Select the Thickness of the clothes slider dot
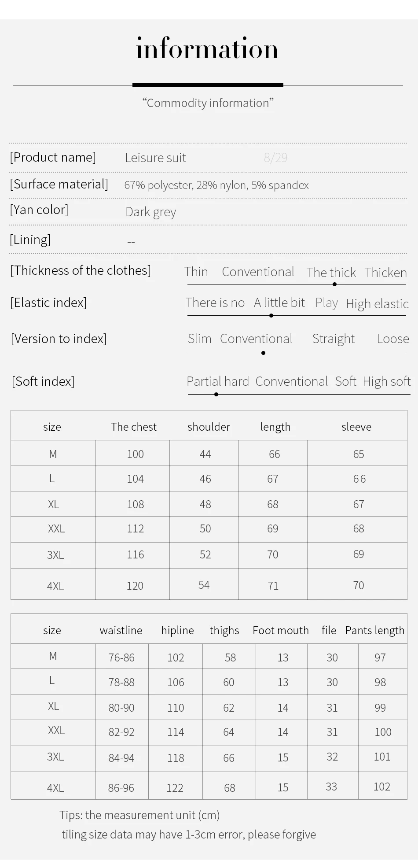 [334, 284]
